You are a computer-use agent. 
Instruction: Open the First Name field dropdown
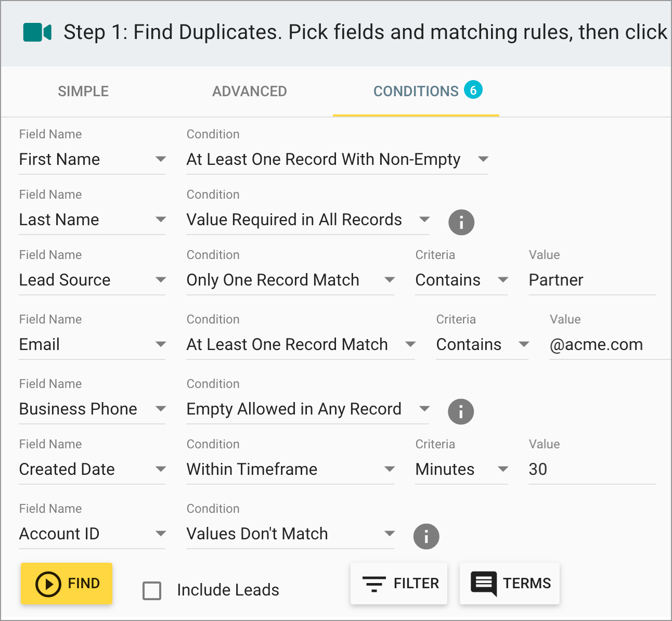point(92,159)
